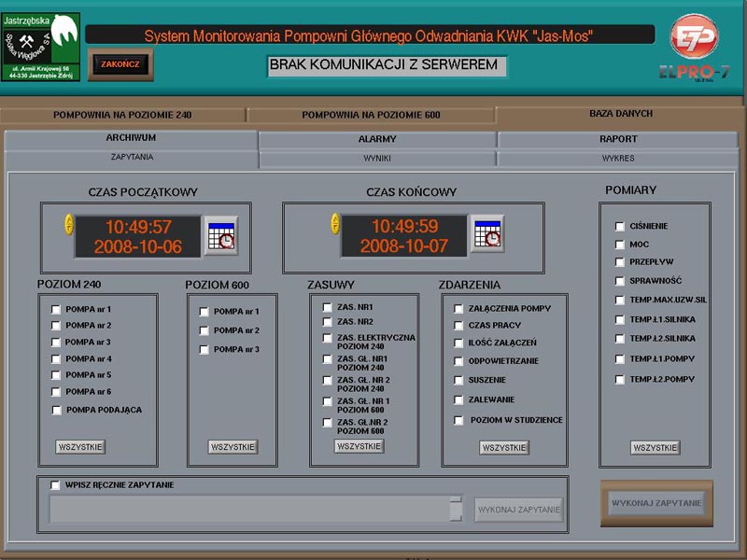The height and width of the screenshot is (560, 747).
Task: Click the ZAKOŃCZ button to exit
Action: click(120, 64)
